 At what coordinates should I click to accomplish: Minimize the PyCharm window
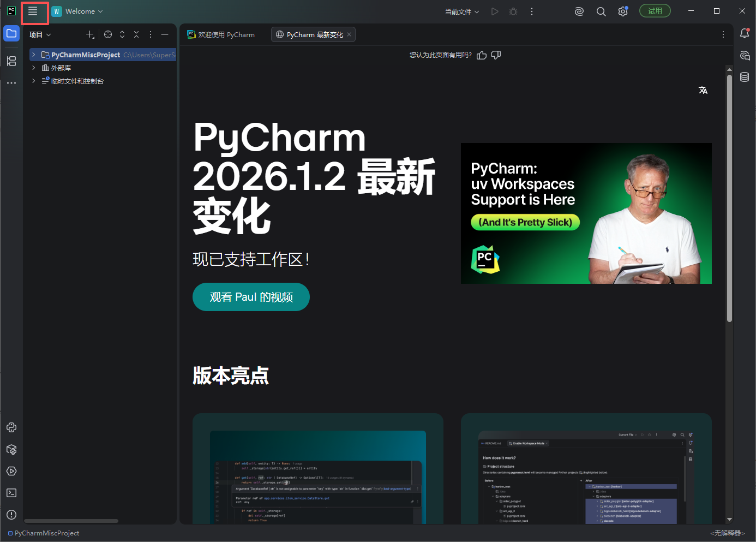(691, 11)
